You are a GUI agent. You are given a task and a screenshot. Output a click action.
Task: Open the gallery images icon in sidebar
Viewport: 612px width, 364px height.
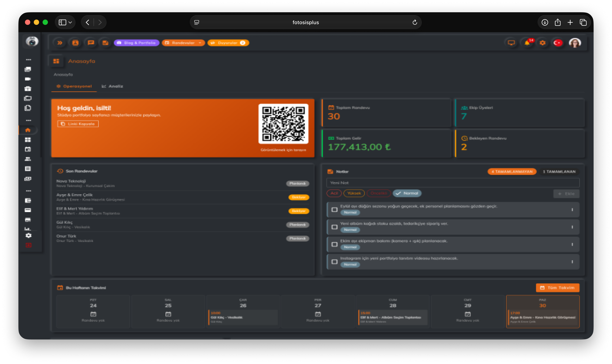[28, 69]
